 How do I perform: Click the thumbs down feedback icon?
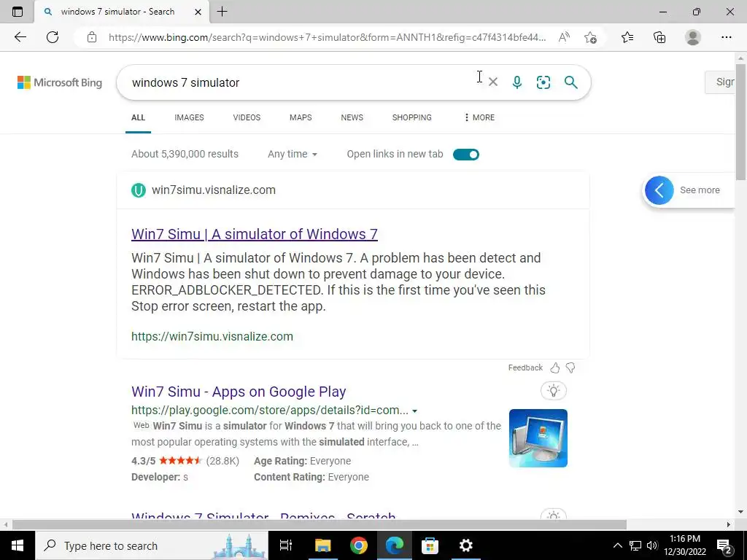[570, 367]
